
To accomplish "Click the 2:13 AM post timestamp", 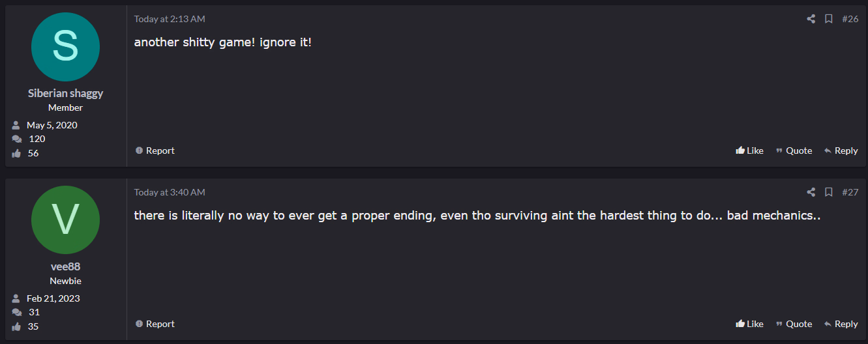I will coord(170,19).
